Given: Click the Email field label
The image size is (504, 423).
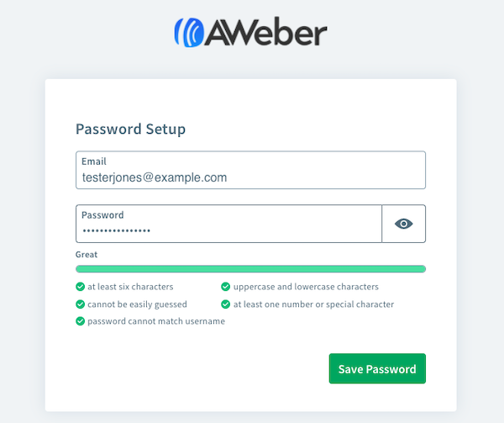Looking at the screenshot, I should 93,161.
